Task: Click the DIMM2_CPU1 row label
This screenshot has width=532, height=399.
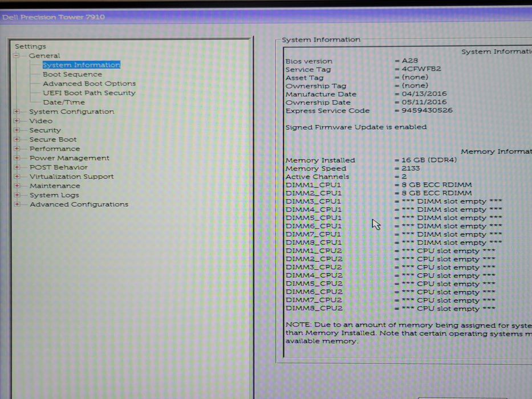Action: coord(314,193)
